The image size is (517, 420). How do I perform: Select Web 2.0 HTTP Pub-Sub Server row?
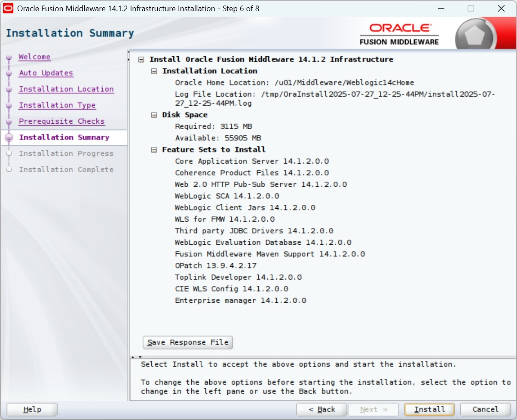[261, 185]
